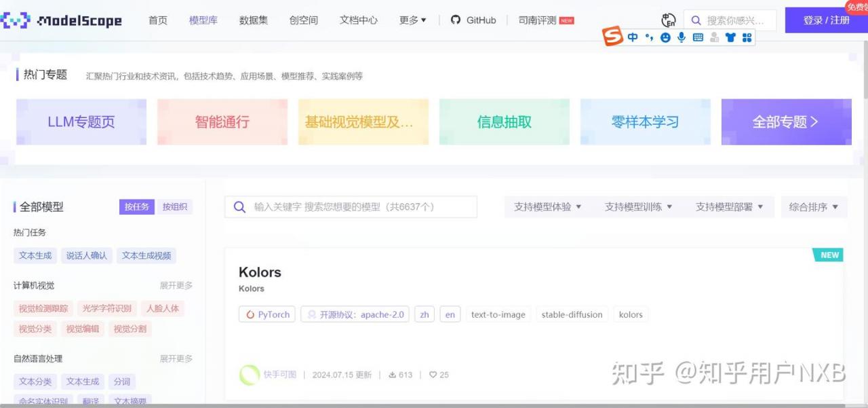Image resolution: width=868 pixels, height=408 pixels.
Task: Open 支持模型部署 filter dropdown
Action: tap(730, 207)
